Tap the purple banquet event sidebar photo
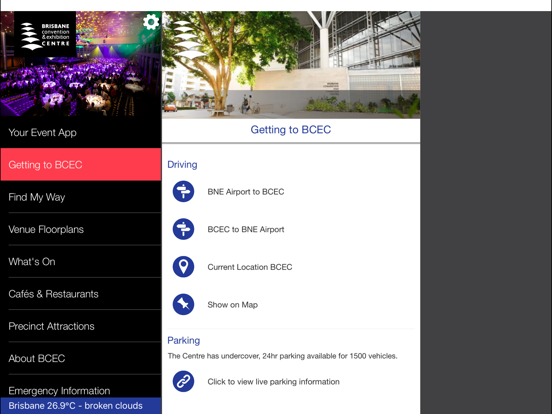 (81, 64)
